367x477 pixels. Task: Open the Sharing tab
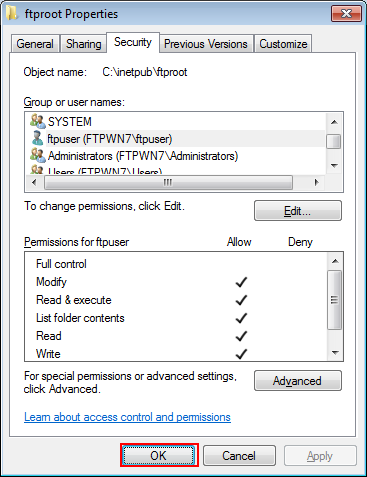coord(83,44)
